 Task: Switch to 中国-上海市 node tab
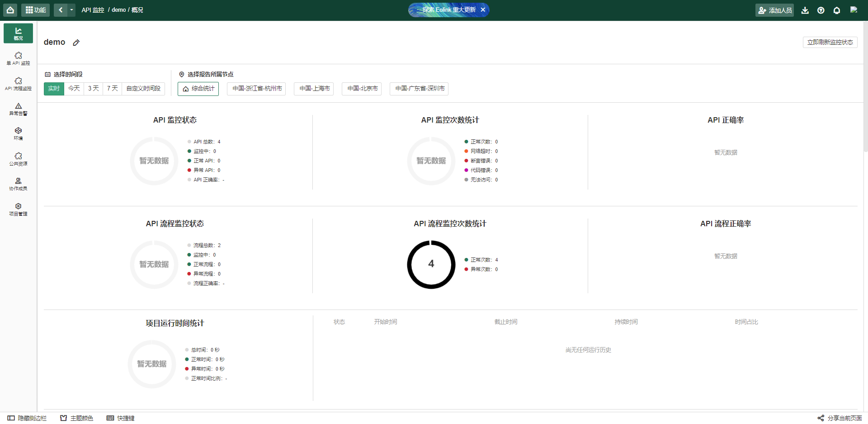pos(314,89)
